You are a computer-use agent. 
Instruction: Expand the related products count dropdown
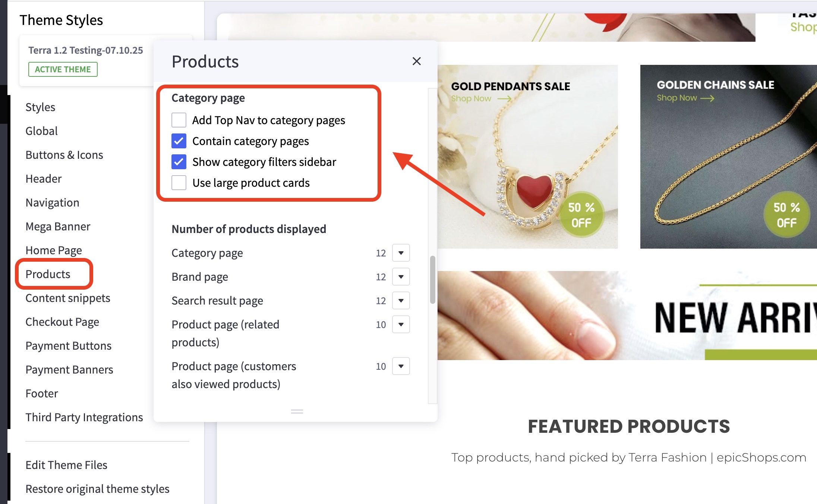click(x=401, y=324)
